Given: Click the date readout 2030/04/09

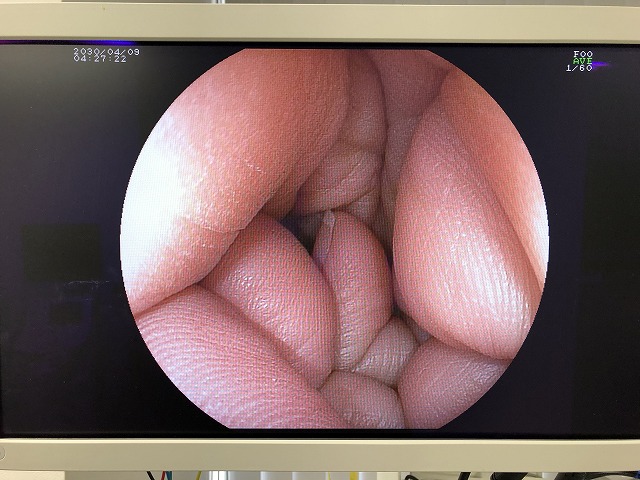Looking at the screenshot, I should [x=107, y=52].
